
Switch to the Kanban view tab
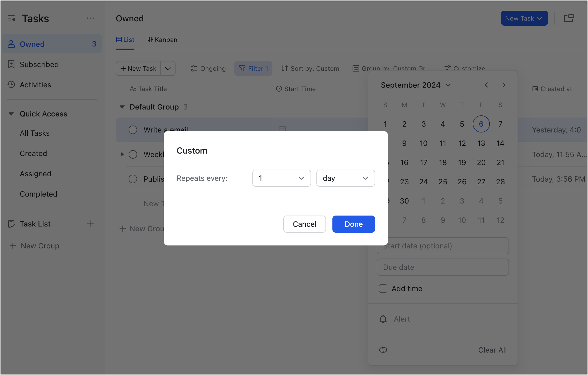coord(162,40)
